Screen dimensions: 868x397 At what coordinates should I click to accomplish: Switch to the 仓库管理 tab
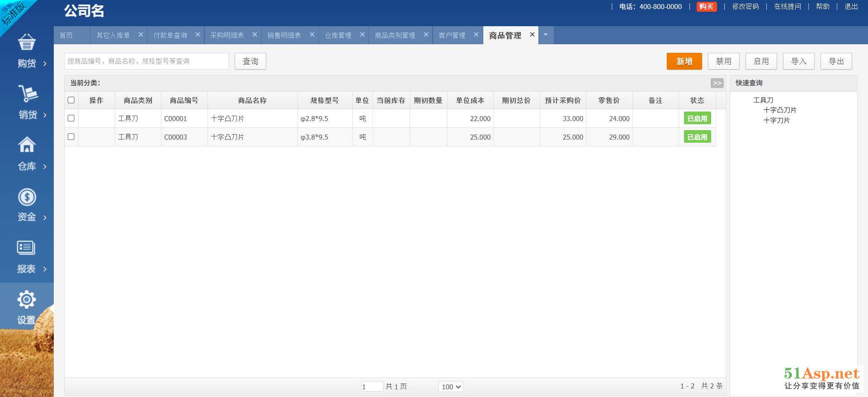[338, 35]
